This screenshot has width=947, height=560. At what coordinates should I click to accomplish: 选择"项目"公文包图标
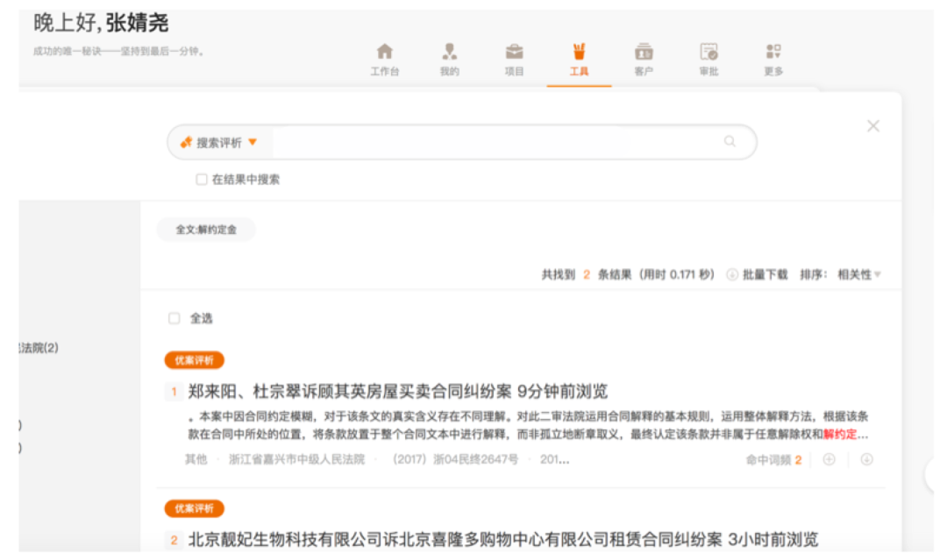(515, 53)
